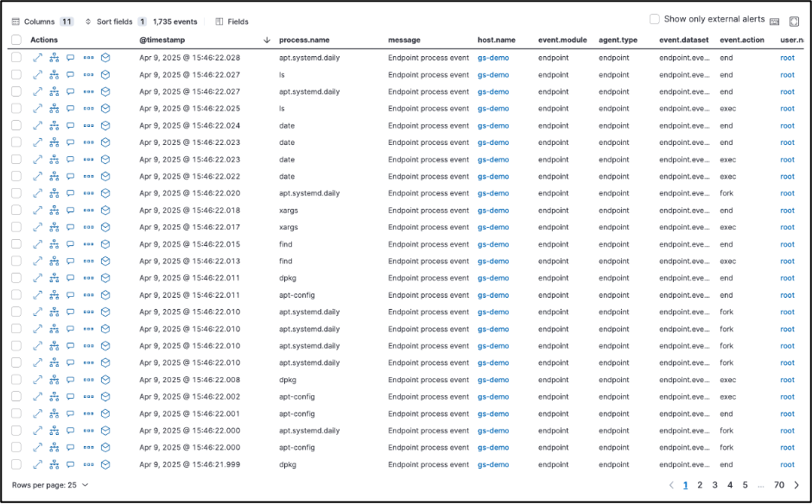Open gs-demo host link in ls exec row

coord(493,109)
